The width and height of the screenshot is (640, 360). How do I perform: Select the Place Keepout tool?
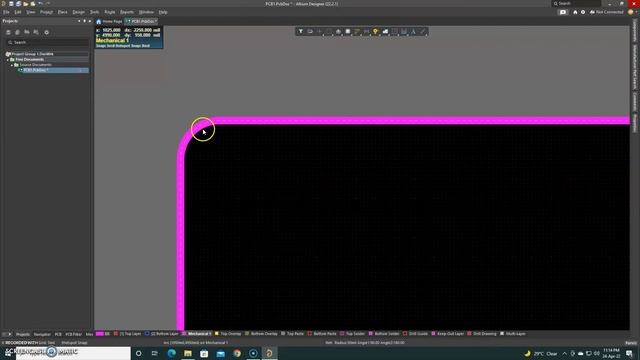click(394, 31)
